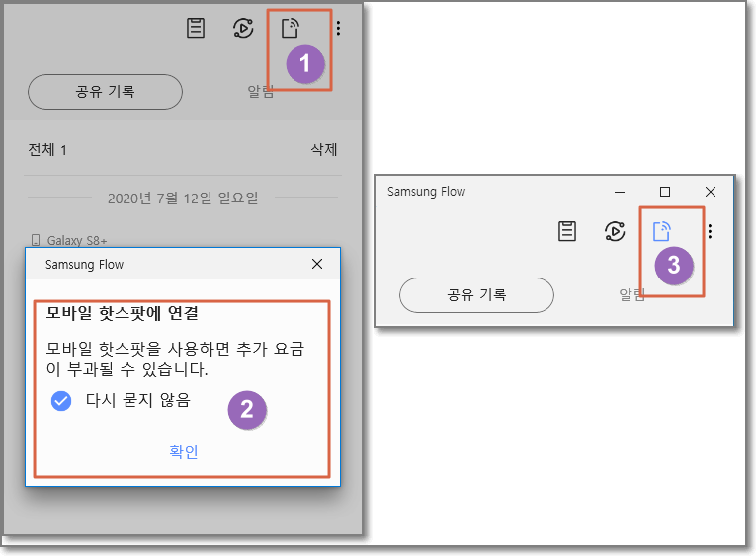
Task: Open three-dot menu in right window
Action: [710, 231]
